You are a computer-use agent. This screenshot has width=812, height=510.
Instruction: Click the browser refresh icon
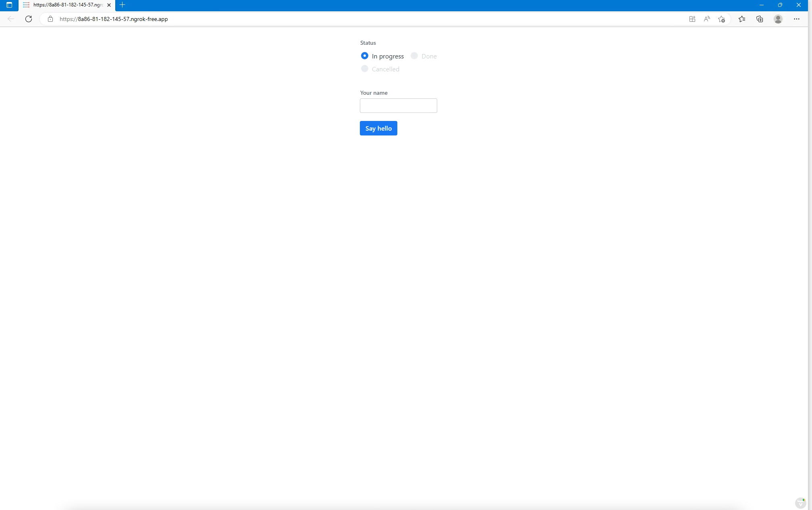[29, 19]
